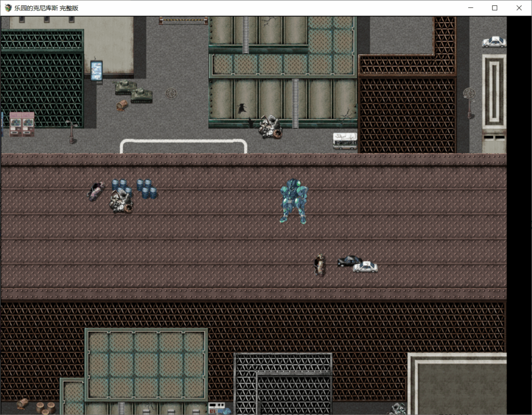The image size is (532, 415).
Task: Close the 乐园的克尼库斯 完整版 window
Action: pyautogui.click(x=519, y=8)
